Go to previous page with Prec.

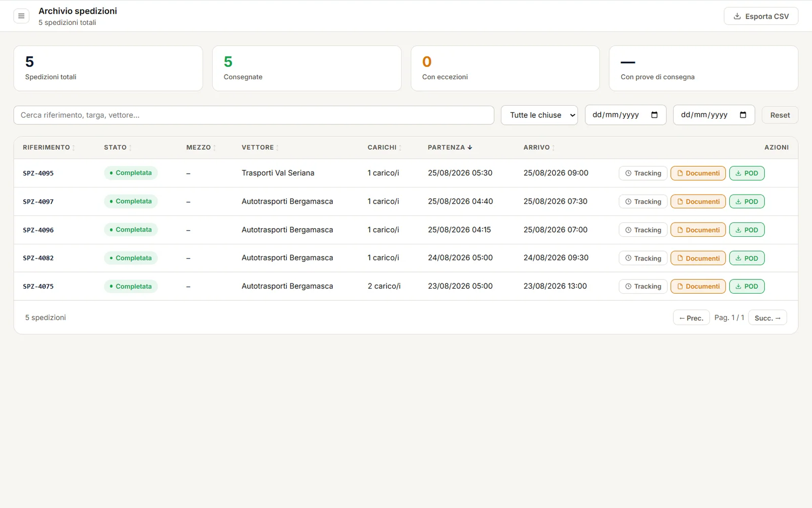691,318
